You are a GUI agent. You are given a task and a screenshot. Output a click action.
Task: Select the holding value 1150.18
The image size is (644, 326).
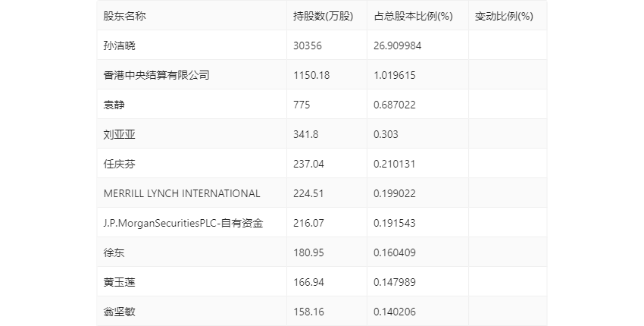click(x=311, y=75)
